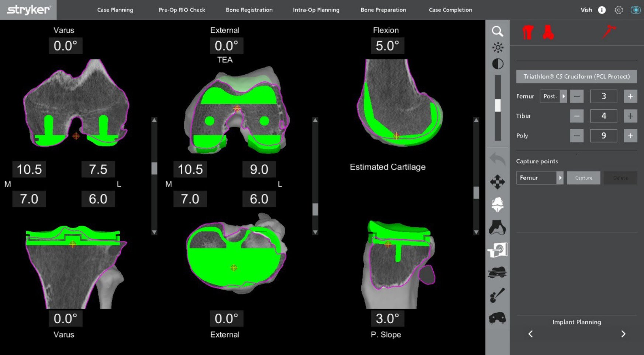Click the Triathlon CS Cruciform implant button

[x=576, y=76]
